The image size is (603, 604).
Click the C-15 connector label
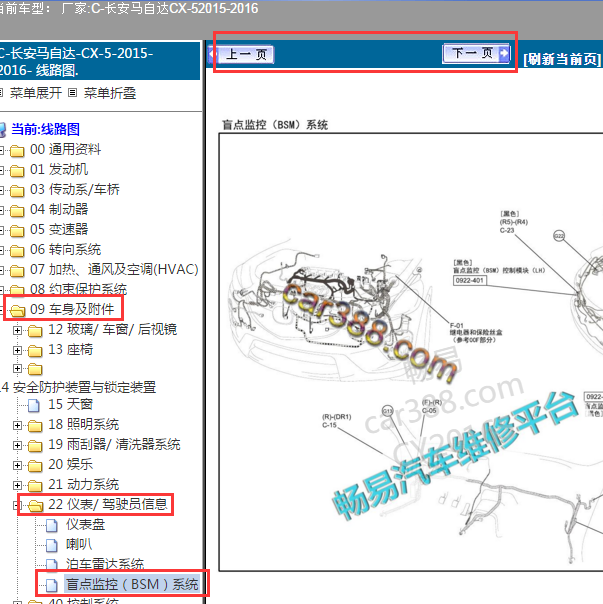pos(329,425)
